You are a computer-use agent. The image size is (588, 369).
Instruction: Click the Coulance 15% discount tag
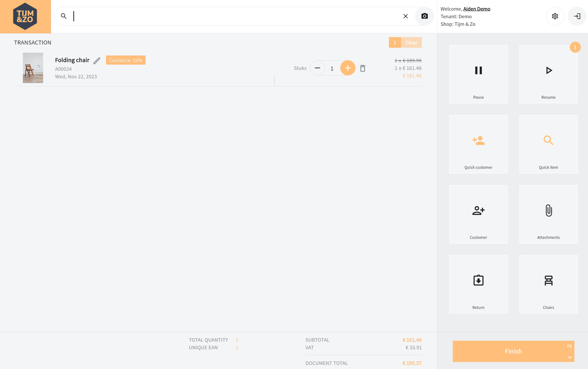click(x=126, y=60)
